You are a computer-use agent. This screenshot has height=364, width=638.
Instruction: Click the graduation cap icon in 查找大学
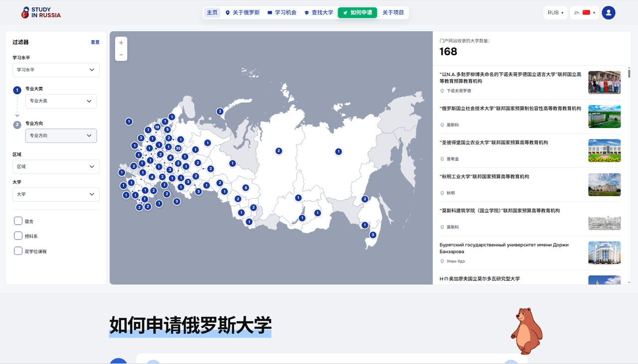coord(307,12)
